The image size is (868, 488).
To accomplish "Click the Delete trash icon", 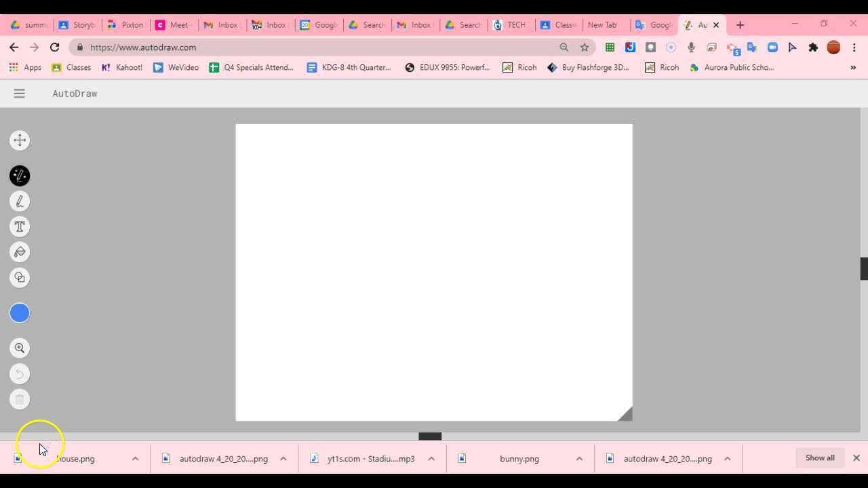I will click(19, 399).
